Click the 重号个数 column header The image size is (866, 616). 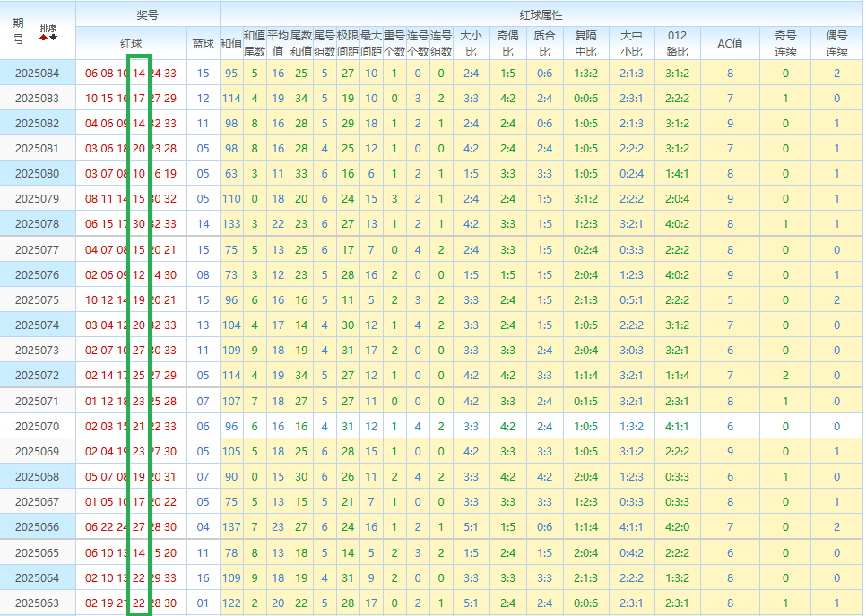tap(394, 44)
